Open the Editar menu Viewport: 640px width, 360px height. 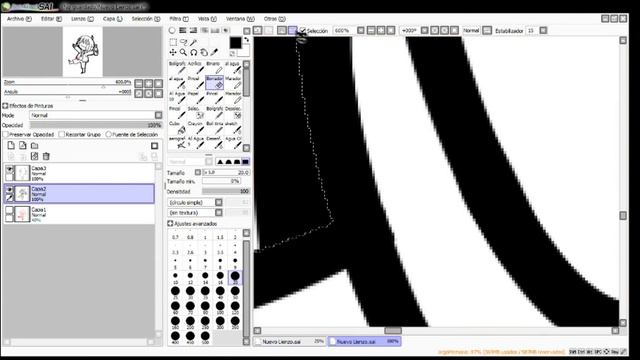coord(51,19)
